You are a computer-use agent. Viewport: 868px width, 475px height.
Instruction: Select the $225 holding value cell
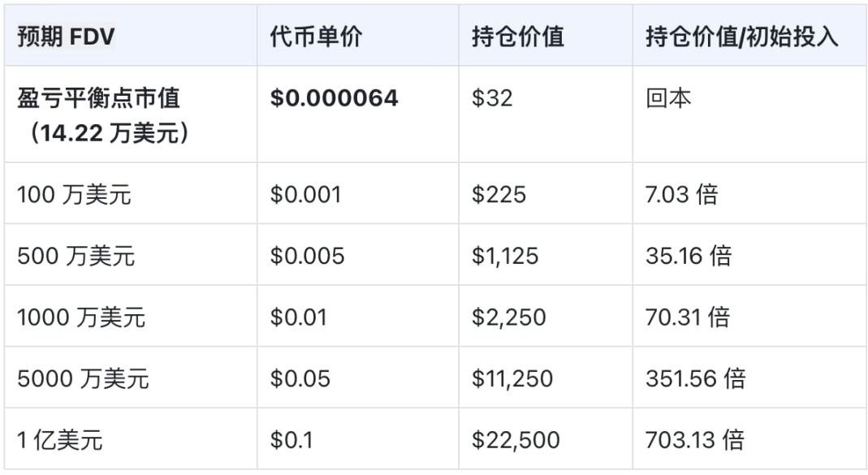(499, 195)
